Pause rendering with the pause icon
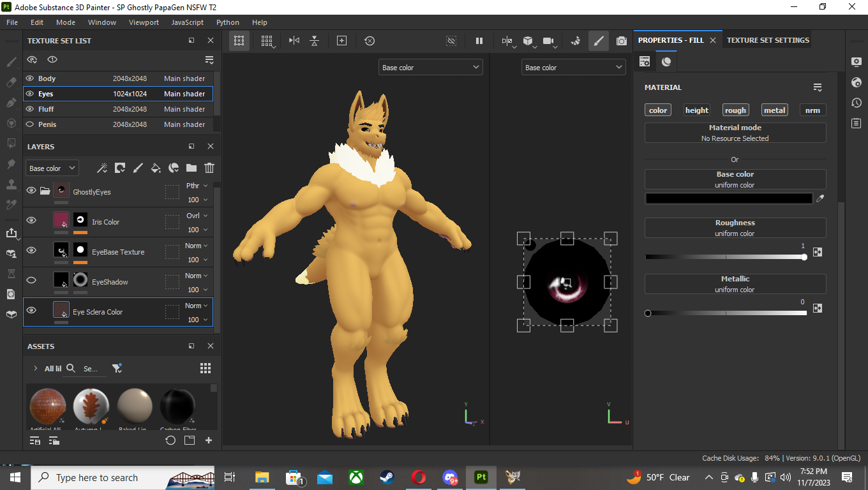868x490 pixels. click(479, 41)
